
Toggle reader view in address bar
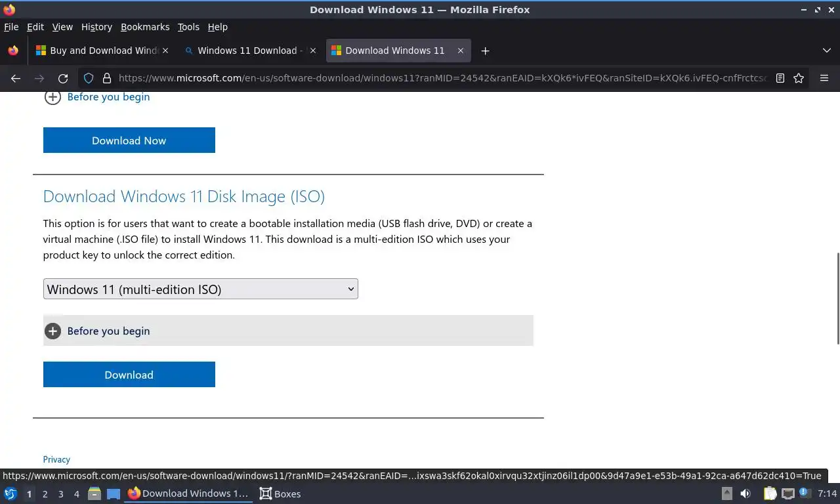click(780, 78)
